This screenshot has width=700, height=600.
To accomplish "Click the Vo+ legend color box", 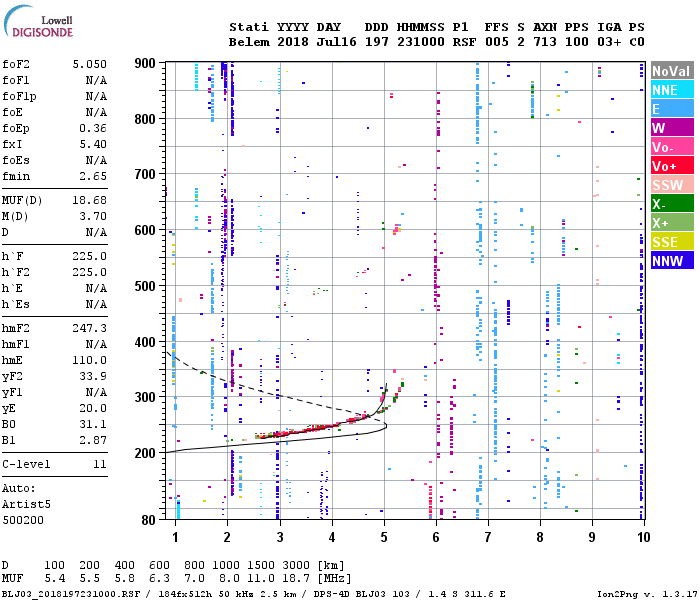I will pyautogui.click(x=672, y=166).
